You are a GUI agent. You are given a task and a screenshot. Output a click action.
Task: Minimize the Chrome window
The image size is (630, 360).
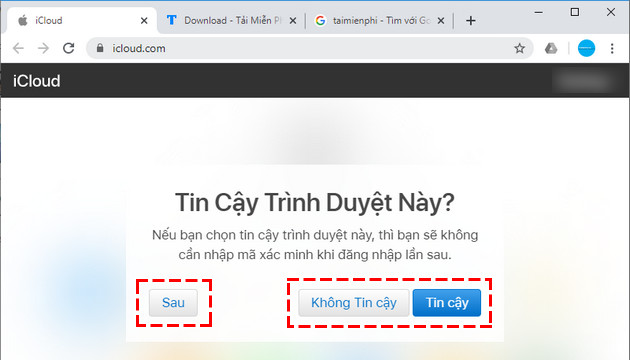point(538,12)
